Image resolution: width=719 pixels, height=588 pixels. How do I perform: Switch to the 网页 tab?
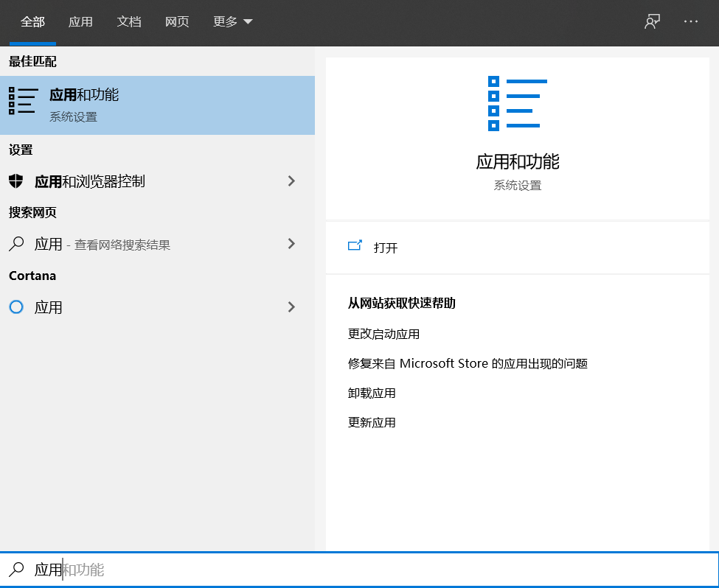point(177,21)
